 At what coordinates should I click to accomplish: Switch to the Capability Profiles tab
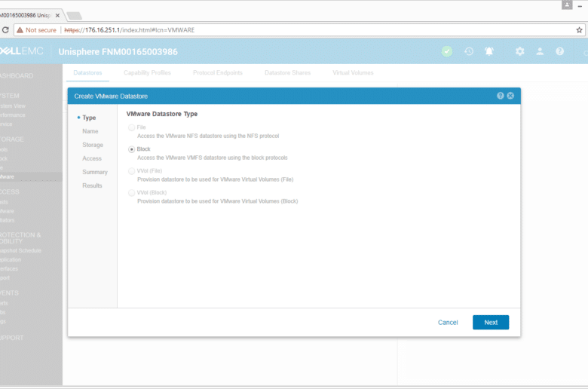coord(147,73)
